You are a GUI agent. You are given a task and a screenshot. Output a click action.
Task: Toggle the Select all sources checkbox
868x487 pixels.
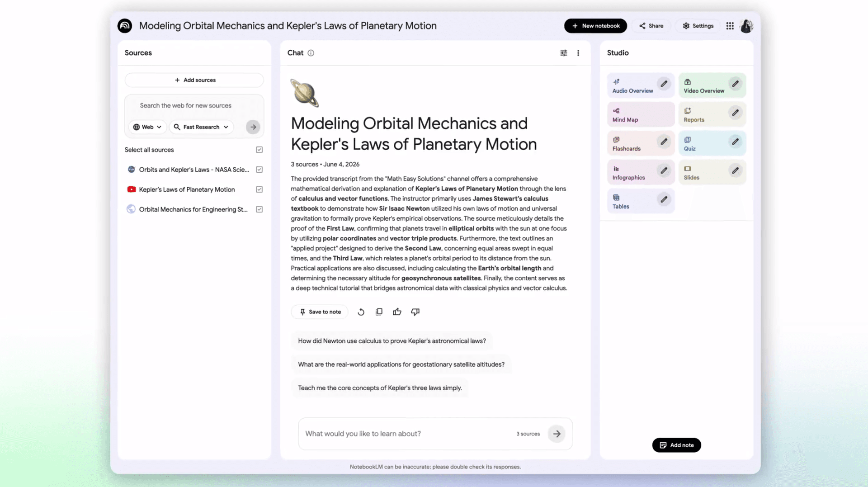tap(259, 150)
